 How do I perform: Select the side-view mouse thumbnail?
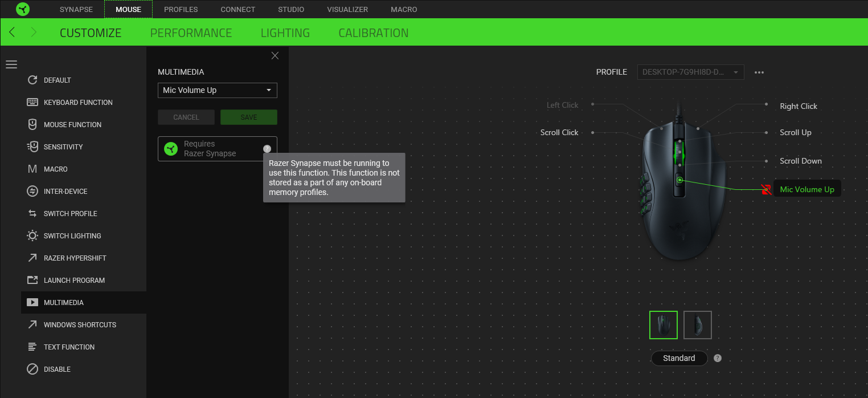(698, 325)
